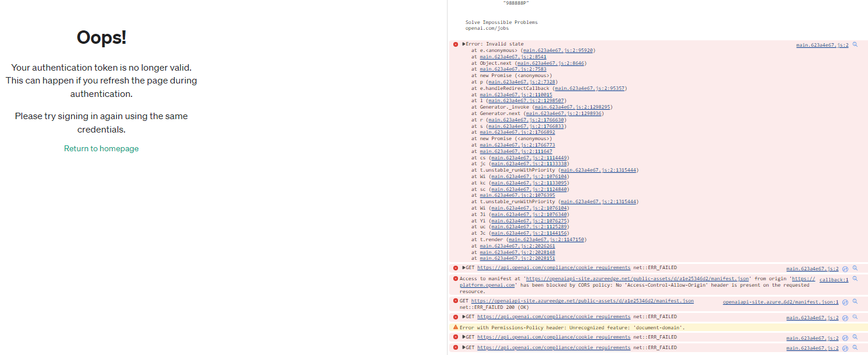Open the azureedge.net manifest.json URL link

coord(582,300)
